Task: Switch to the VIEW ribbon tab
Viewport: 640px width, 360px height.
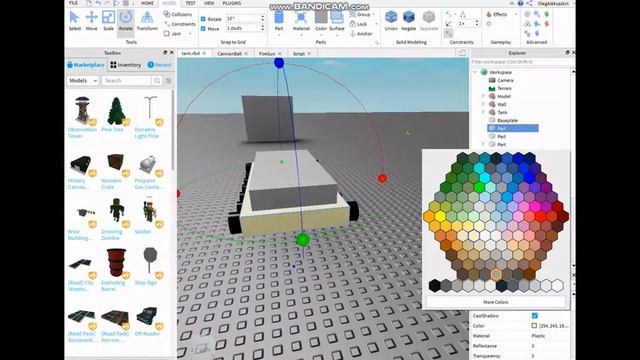Action: click(x=209, y=3)
